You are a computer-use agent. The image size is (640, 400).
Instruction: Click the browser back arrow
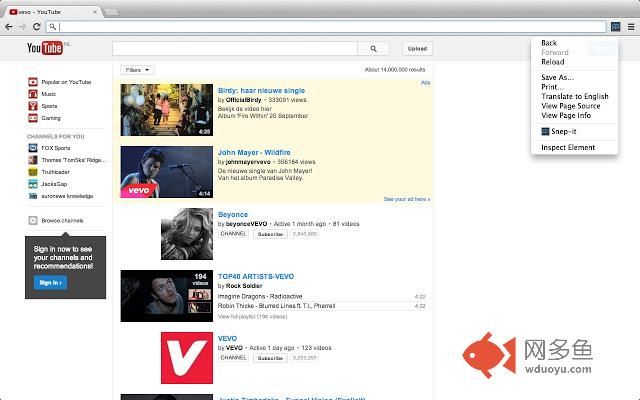point(9,27)
